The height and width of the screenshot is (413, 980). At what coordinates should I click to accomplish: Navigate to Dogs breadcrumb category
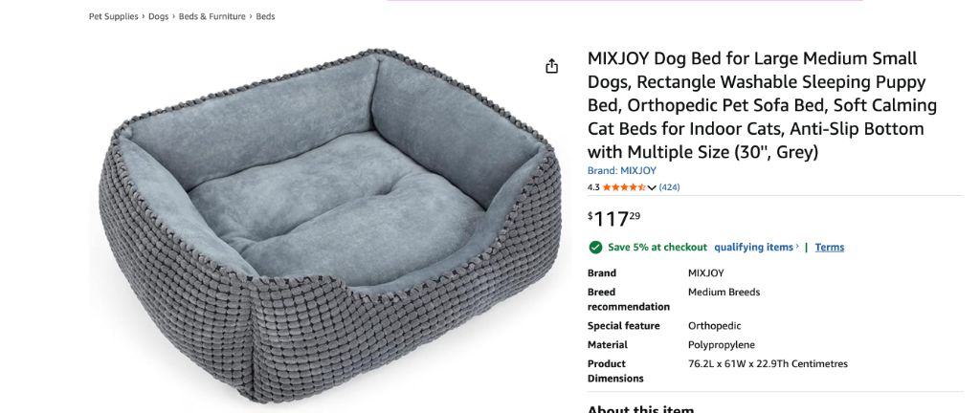(x=158, y=16)
